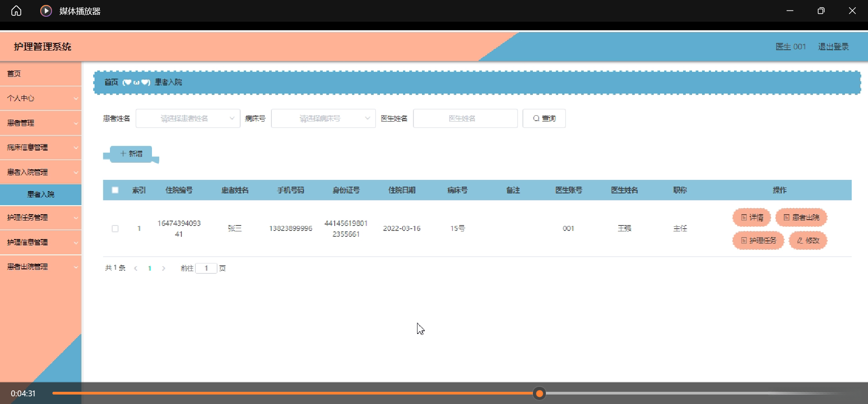Expand 患者管理 sidebar menu

41,123
